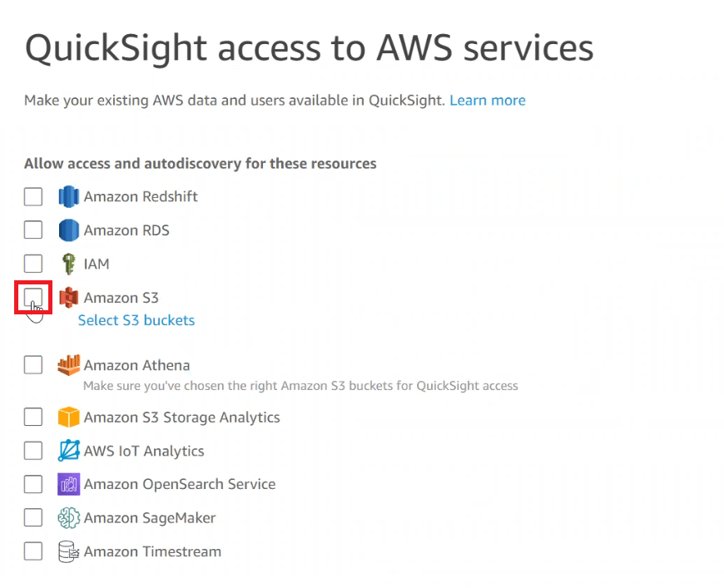Click the Amazon S3 bucket icon
Image resolution: width=724 pixels, height=588 pixels.
pos(68,297)
